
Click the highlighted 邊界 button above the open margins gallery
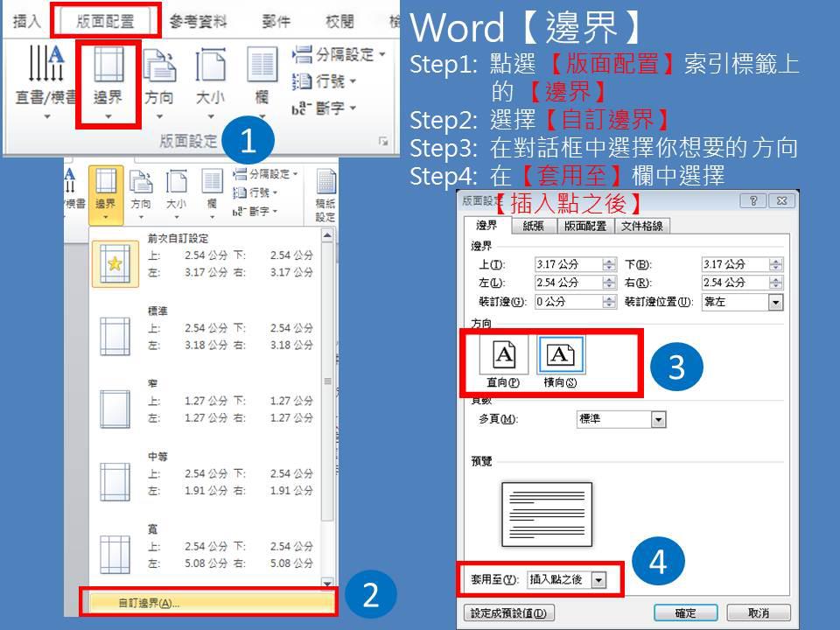tap(106, 194)
